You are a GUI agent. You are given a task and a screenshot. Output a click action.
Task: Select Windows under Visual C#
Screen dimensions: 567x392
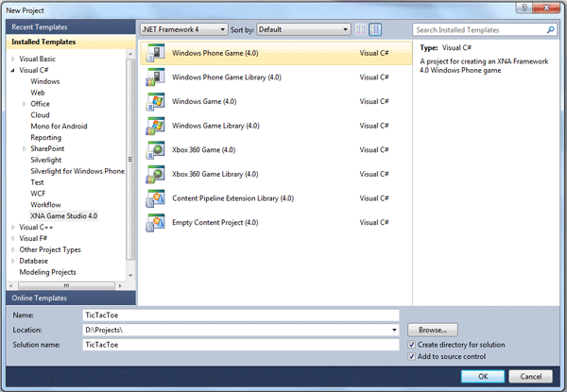click(x=44, y=81)
